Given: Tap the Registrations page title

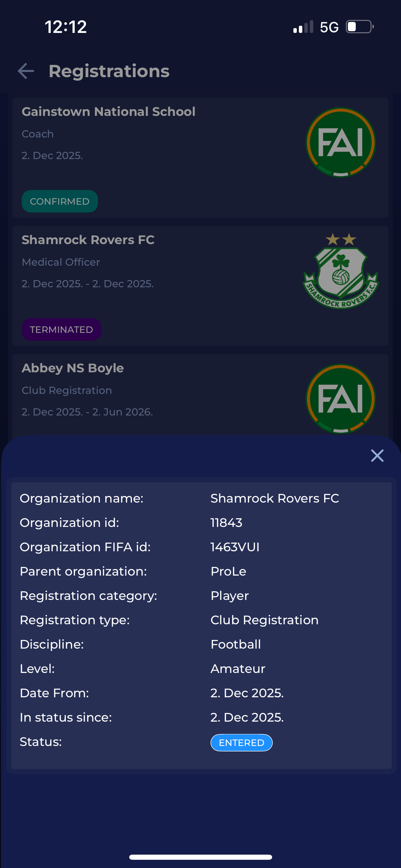Looking at the screenshot, I should tap(109, 71).
